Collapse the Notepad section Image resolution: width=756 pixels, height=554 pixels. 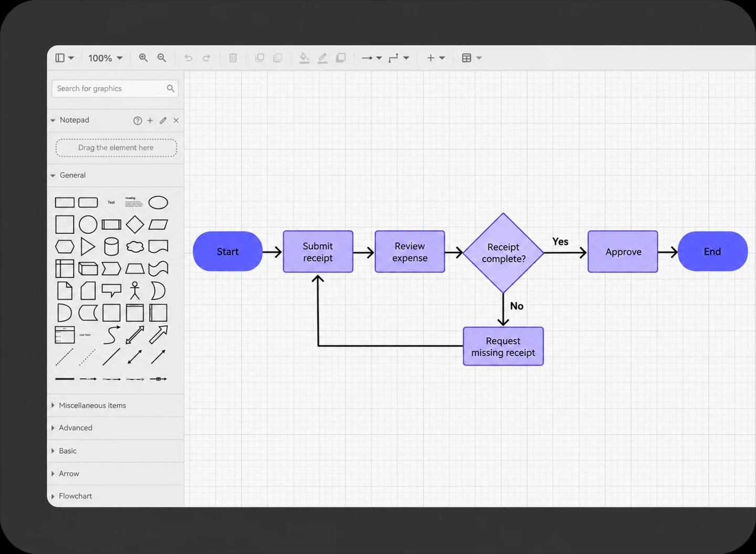pos(52,120)
